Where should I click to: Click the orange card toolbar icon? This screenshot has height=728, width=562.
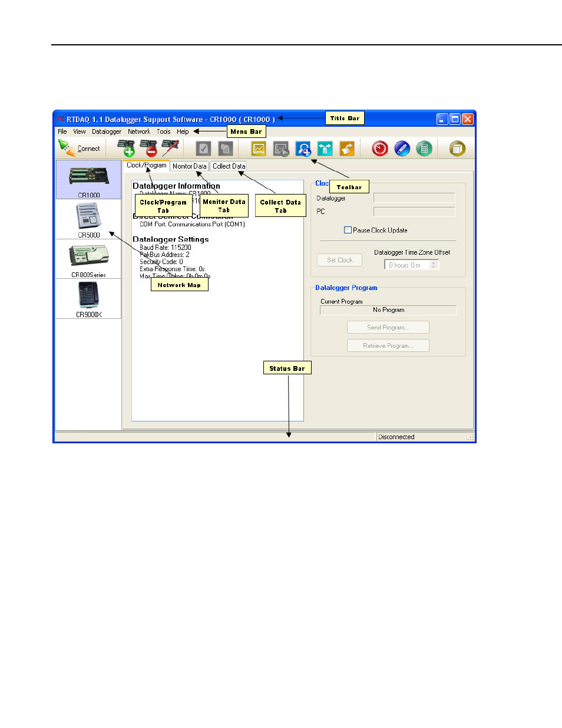pyautogui.click(x=347, y=149)
